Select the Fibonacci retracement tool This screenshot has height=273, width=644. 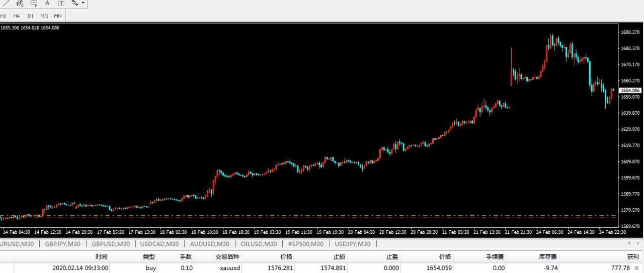pos(34,3)
